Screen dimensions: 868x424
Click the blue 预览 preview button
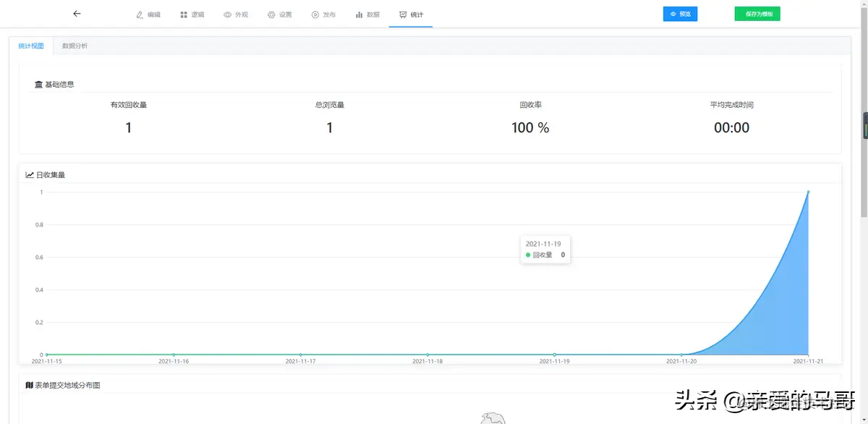pos(680,14)
